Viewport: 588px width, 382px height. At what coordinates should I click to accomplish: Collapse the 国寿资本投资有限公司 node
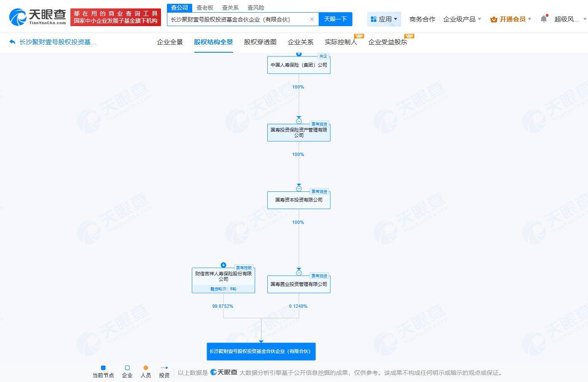pyautogui.click(x=299, y=189)
